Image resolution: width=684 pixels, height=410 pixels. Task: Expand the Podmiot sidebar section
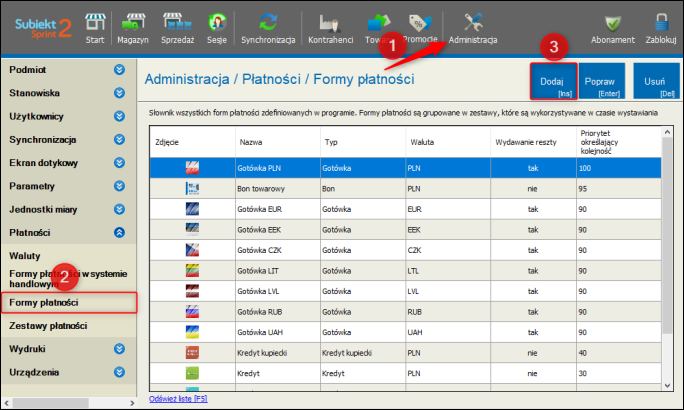[119, 70]
